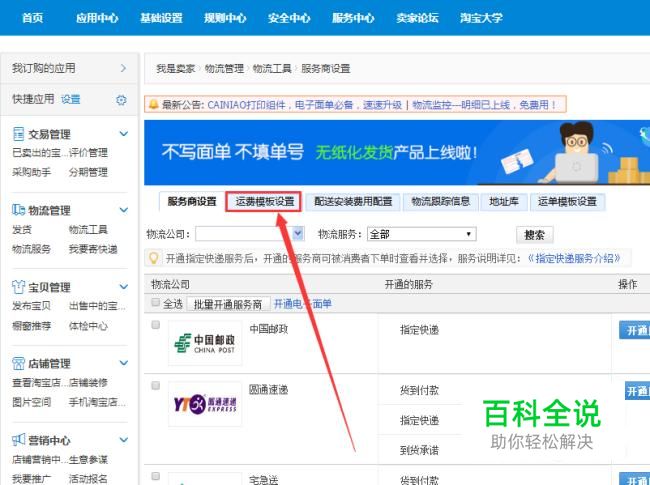Screen dimensions: 650x485
Task: Click 物流管理 in the breadcrumb
Action: tap(224, 68)
